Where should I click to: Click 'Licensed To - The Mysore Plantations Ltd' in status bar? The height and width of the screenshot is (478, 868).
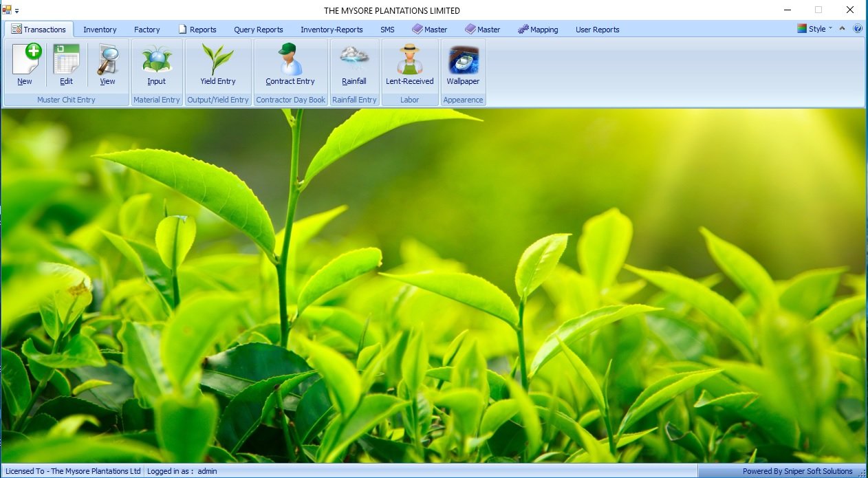click(x=73, y=471)
